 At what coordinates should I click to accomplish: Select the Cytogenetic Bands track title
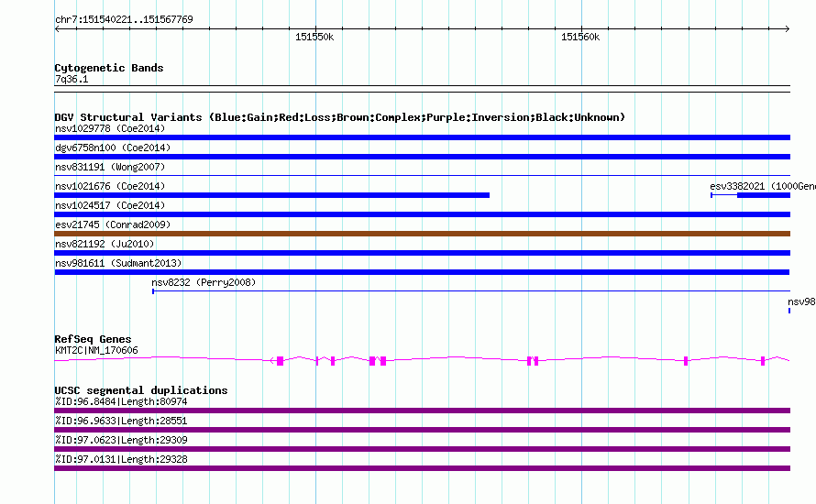109,68
